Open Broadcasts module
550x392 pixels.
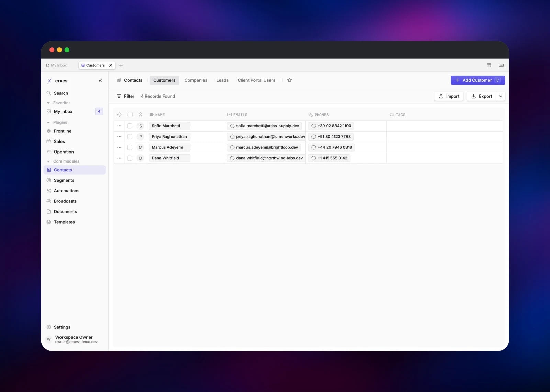(75, 201)
